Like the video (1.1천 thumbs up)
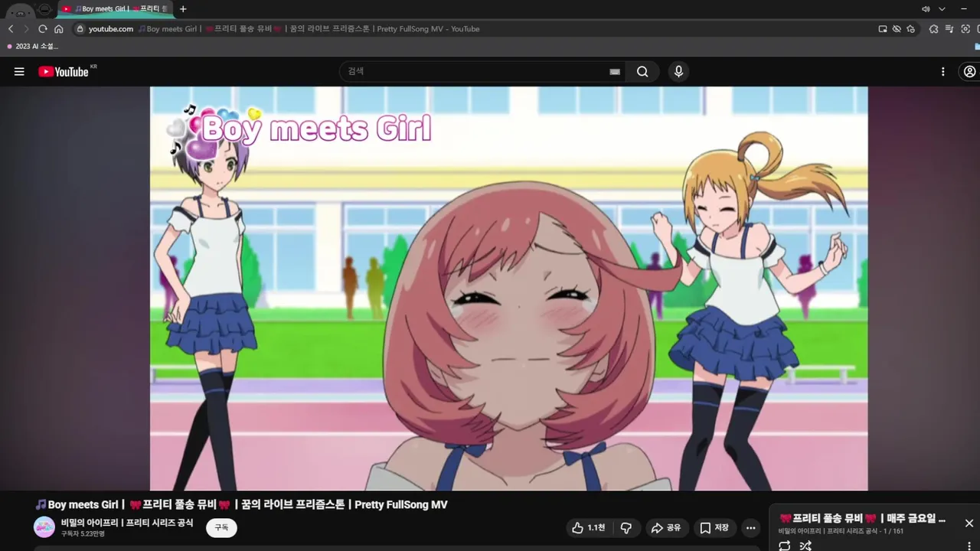This screenshot has width=980, height=551. pyautogui.click(x=589, y=528)
